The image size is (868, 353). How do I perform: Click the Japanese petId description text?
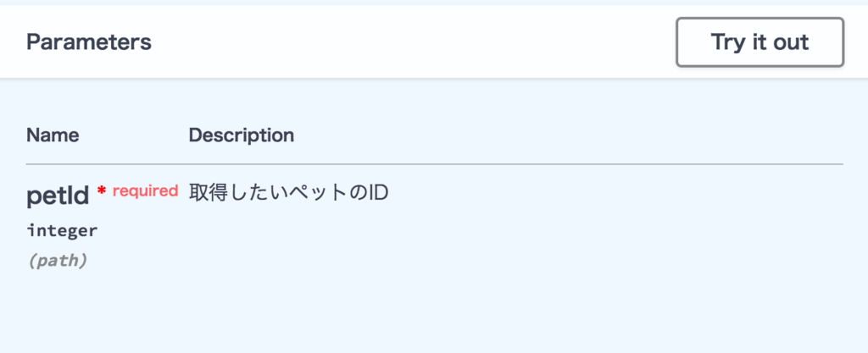(x=288, y=193)
